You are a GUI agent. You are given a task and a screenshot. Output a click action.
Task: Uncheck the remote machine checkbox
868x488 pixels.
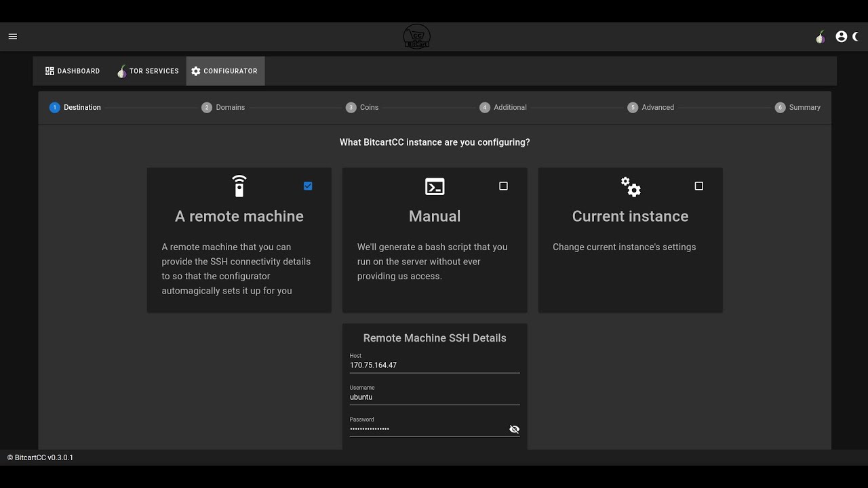click(x=308, y=186)
